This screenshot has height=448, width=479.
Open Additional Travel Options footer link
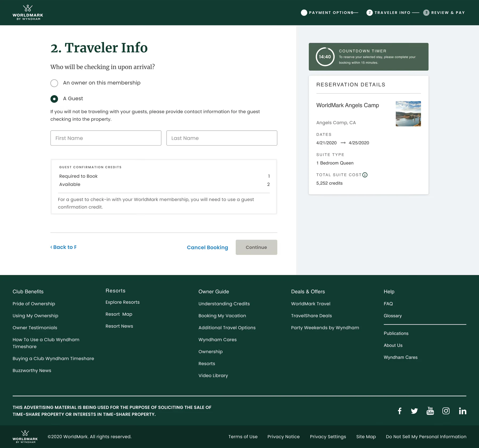pos(227,328)
